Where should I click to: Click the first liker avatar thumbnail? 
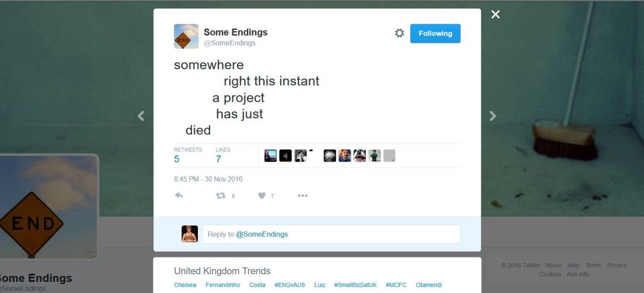click(270, 156)
